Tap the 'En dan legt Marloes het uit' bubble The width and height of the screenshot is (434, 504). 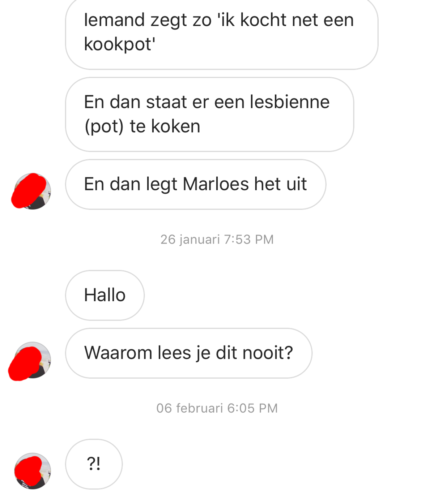point(196,184)
